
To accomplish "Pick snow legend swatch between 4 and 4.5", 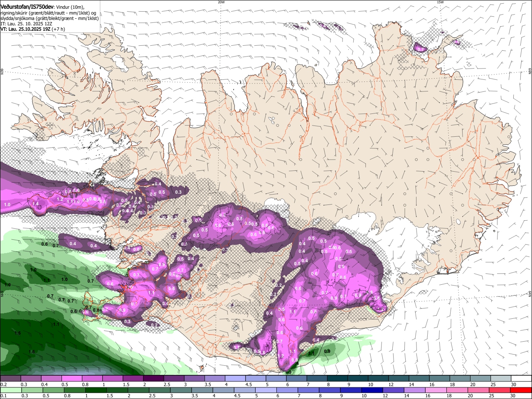I will (235, 379).
